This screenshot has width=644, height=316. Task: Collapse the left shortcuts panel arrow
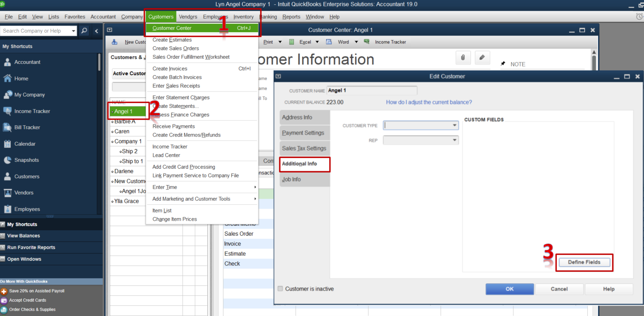pos(97,31)
